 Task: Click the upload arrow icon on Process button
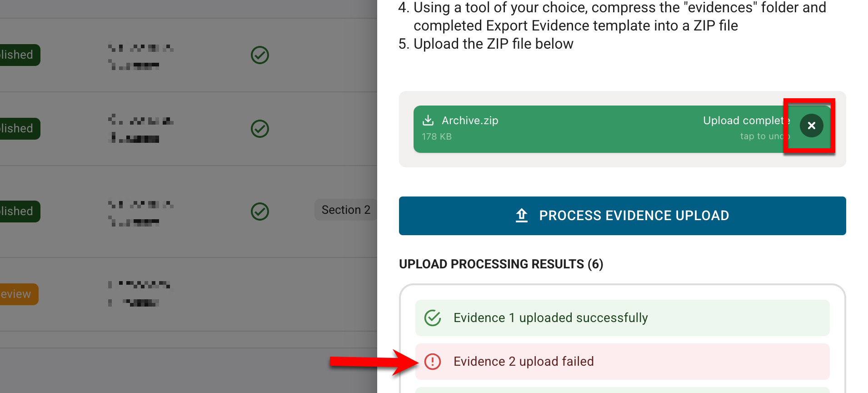tap(522, 216)
